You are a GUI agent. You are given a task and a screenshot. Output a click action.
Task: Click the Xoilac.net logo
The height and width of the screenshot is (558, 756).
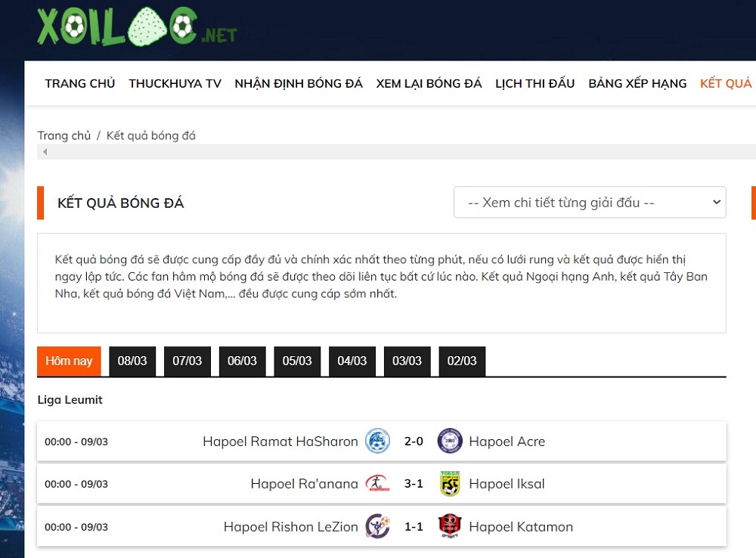[137, 26]
